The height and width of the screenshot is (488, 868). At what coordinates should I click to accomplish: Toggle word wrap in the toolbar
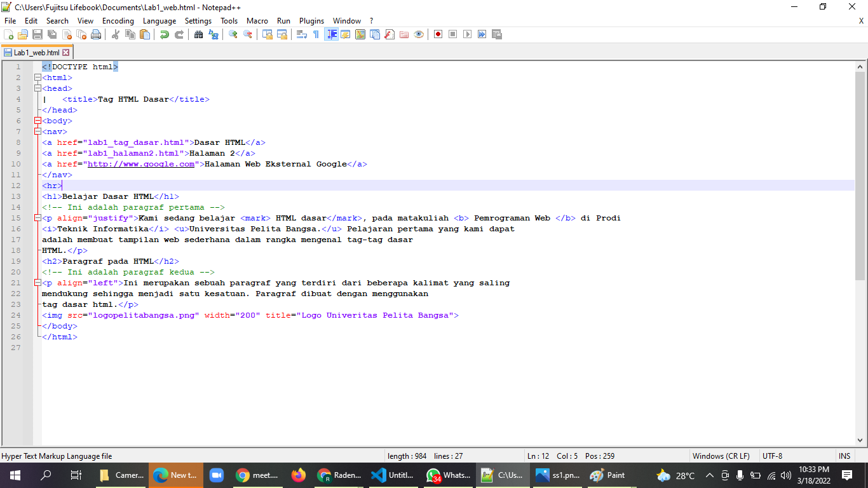tap(302, 34)
